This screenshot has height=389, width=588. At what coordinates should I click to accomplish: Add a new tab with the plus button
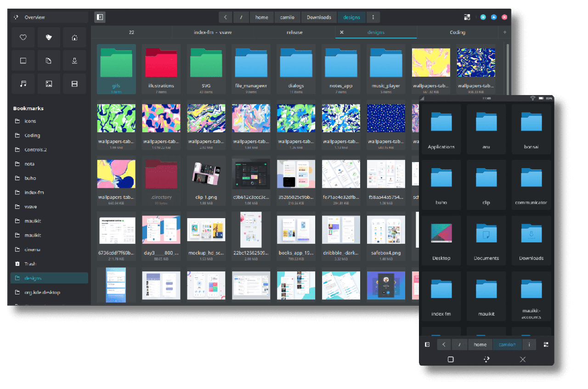click(x=505, y=32)
